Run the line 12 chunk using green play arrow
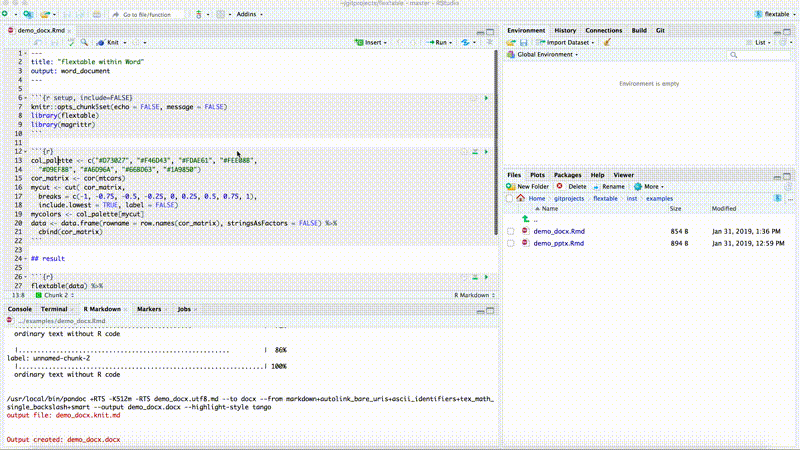 (x=486, y=152)
